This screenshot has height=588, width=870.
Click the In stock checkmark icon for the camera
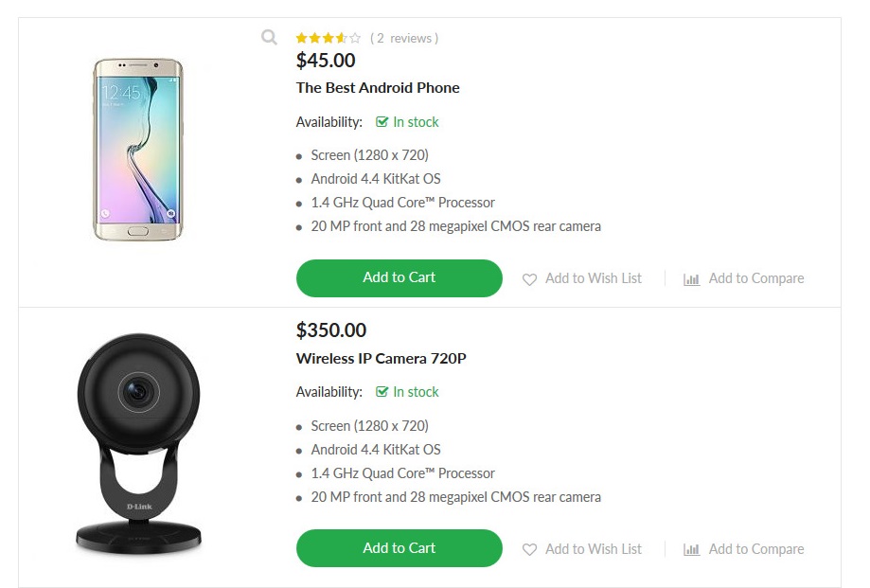coord(382,392)
